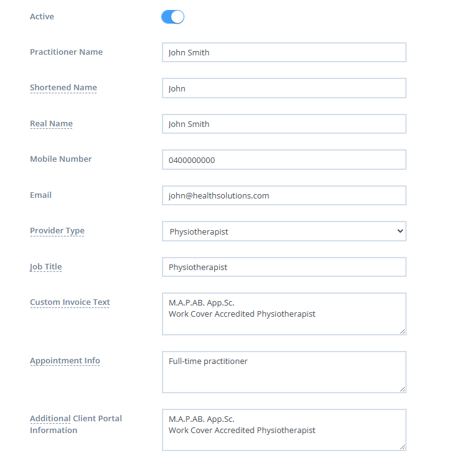Click the underlined Provider Type label
The height and width of the screenshot is (476, 462).
[x=57, y=231]
